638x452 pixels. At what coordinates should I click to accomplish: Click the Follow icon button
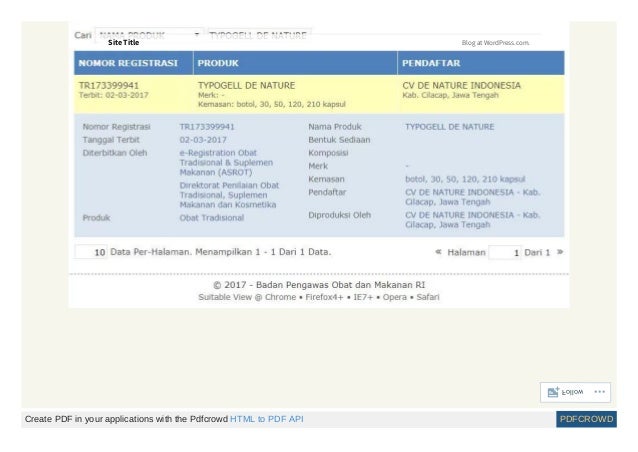(x=565, y=392)
